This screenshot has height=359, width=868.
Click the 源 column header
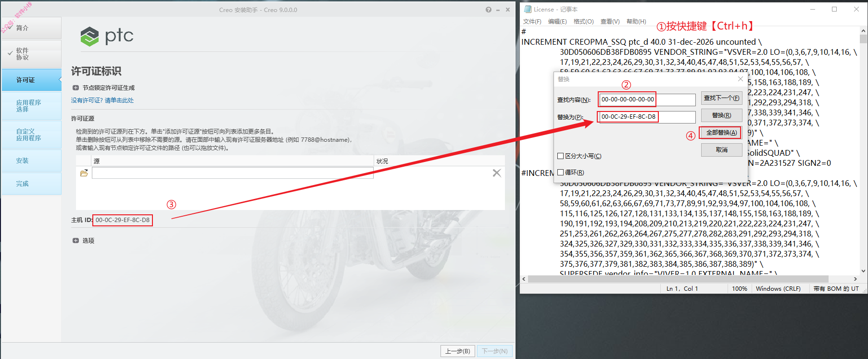click(x=233, y=161)
